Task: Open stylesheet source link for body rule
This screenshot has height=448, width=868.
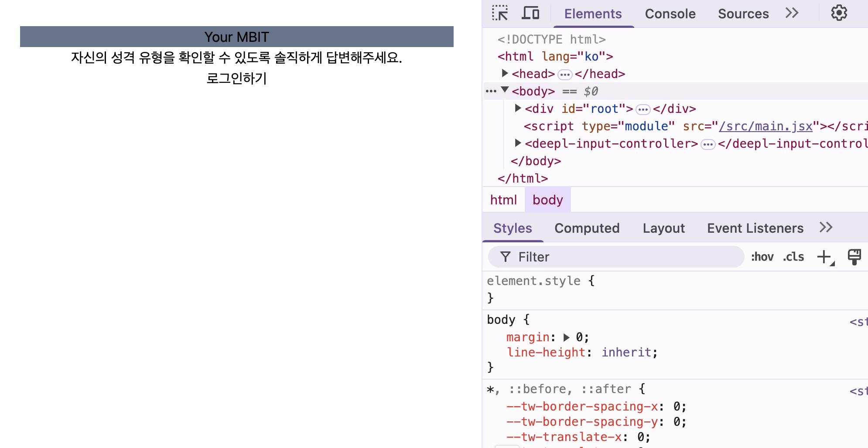Action: 858,322
